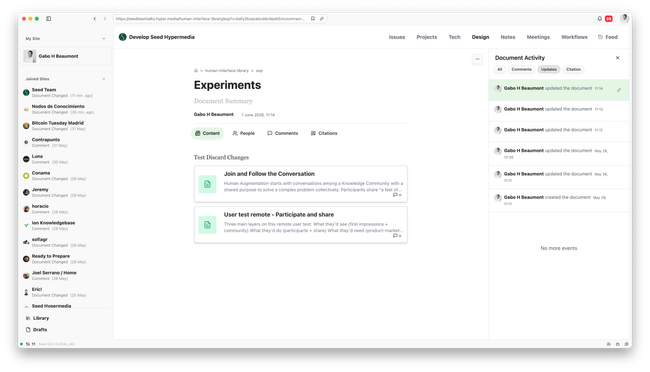Switch to the Citations tab

tap(324, 133)
